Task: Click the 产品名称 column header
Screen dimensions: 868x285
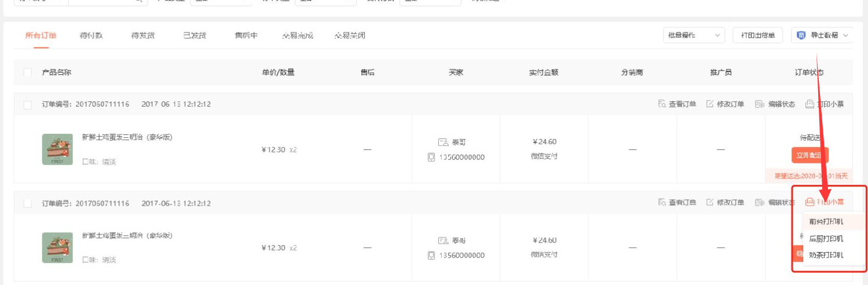Action: click(57, 72)
